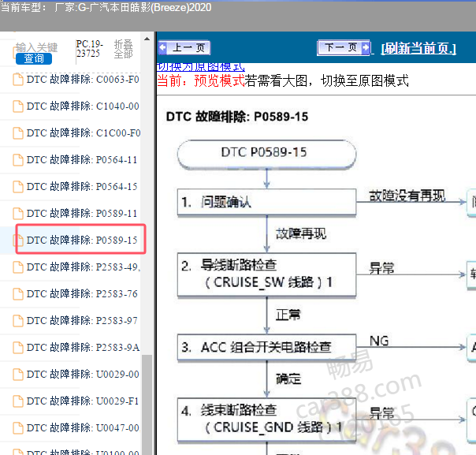
Task: Open DTC 故障排除: U0047-00 entry
Action: pyautogui.click(x=83, y=427)
